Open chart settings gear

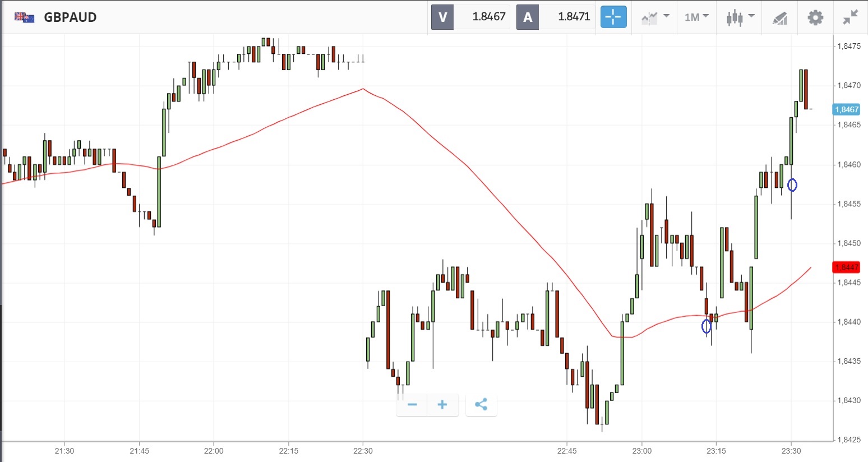pyautogui.click(x=815, y=17)
